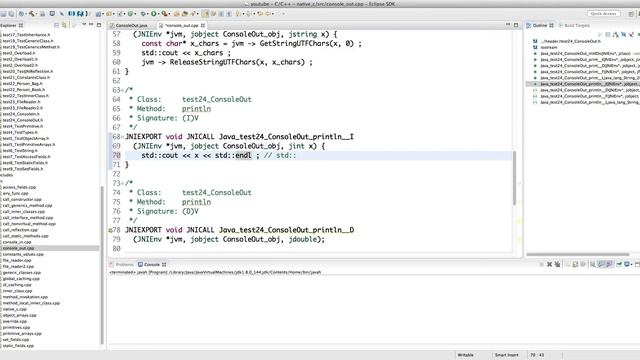Open access_fields.cpp in Project Explorer
640x360 pixels.
(19, 187)
